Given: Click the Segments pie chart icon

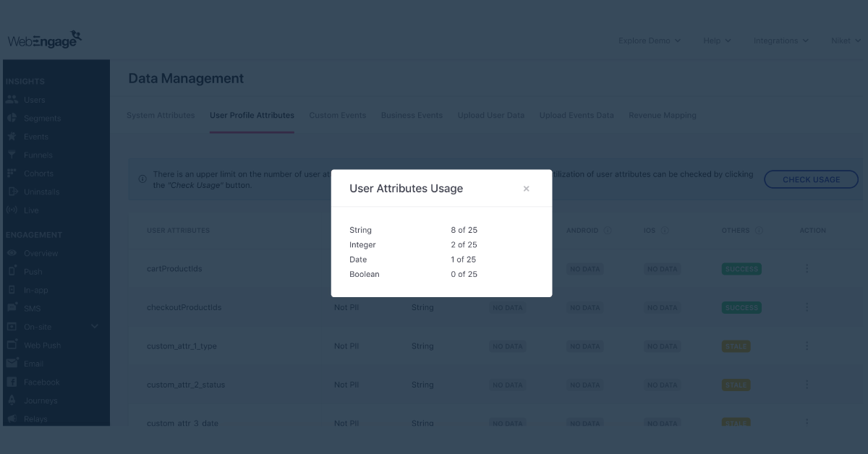Looking at the screenshot, I should pyautogui.click(x=12, y=118).
